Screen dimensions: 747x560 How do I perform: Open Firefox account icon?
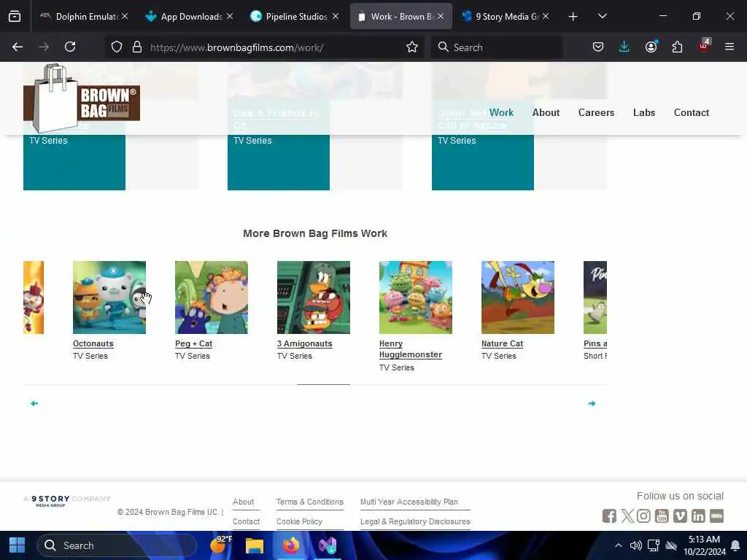point(651,47)
